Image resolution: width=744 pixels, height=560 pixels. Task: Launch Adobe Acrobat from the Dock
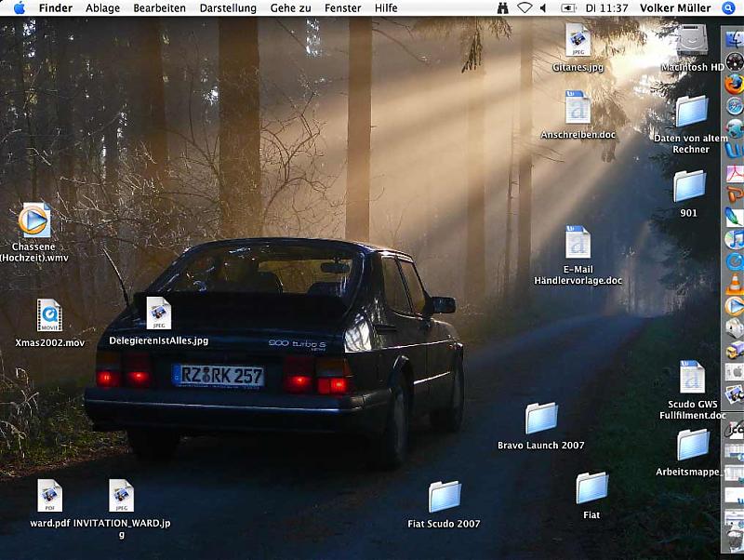click(x=735, y=173)
